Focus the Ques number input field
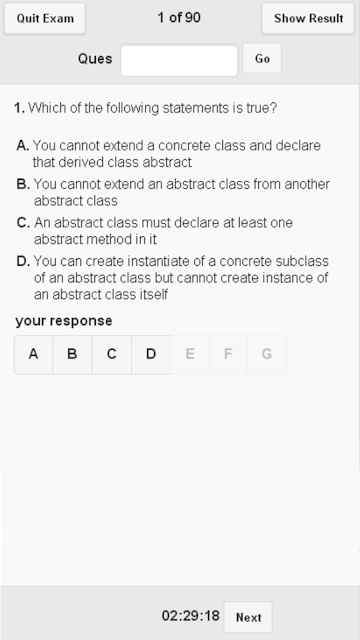360x640 pixels. (x=179, y=60)
